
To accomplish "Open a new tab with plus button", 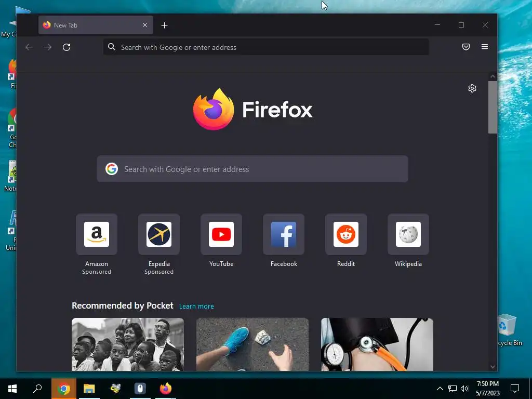I will tap(164, 25).
